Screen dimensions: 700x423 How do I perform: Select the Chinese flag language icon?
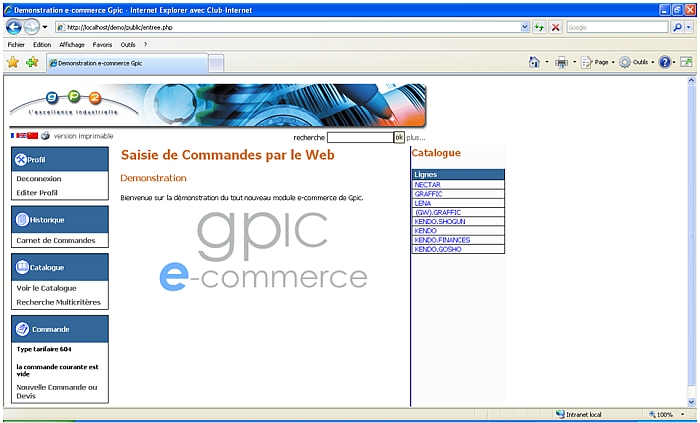[33, 136]
